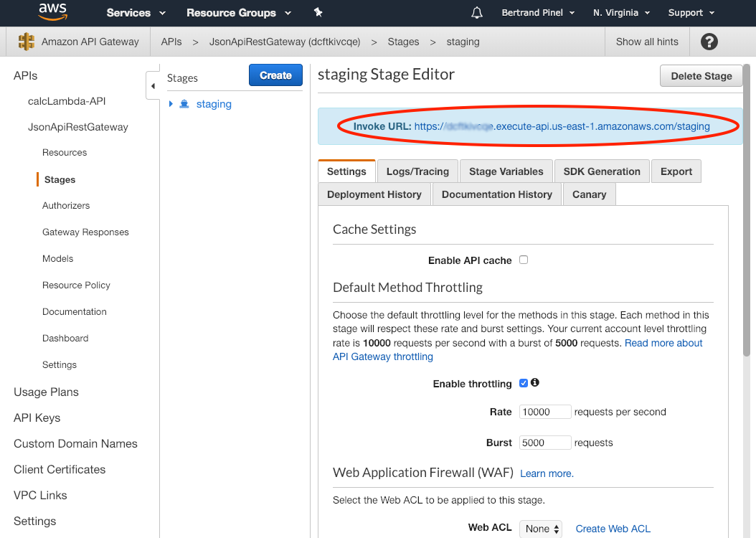Click the staging stage icon
The image size is (756, 538).
(184, 104)
